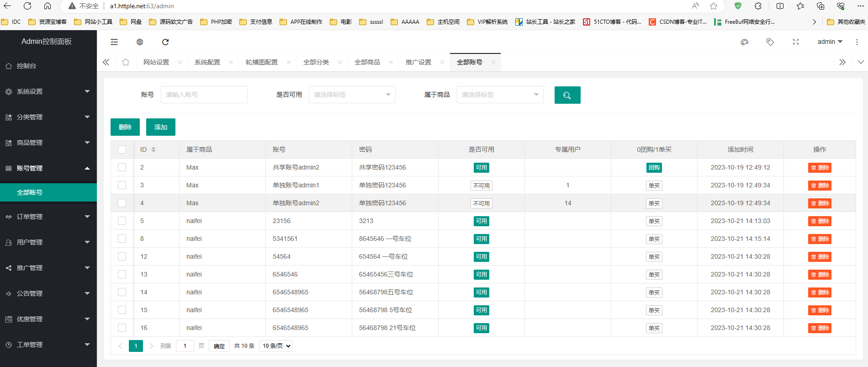Image resolution: width=868 pixels, height=367 pixels.
Task: Check the row with ID 2
Action: [122, 167]
